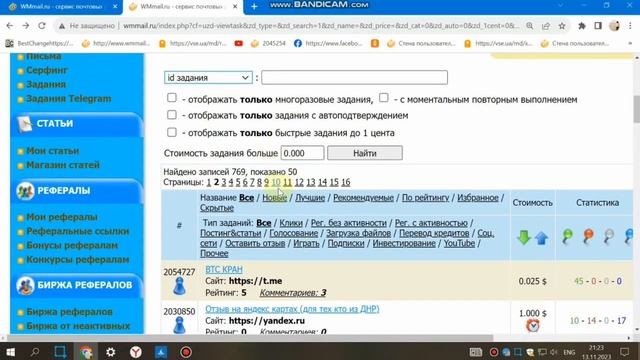Open Settings gear in taskbar
This screenshot has height=360, width=640.
click(111, 352)
